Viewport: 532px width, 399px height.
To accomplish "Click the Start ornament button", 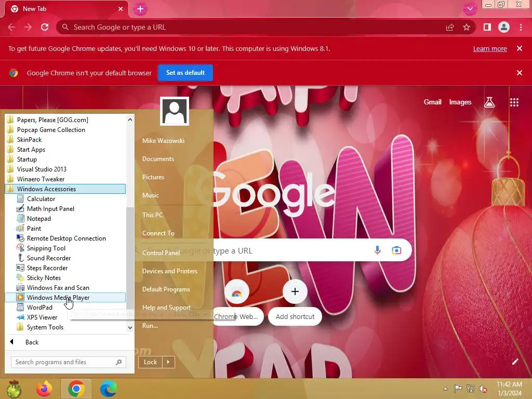I will (14, 389).
